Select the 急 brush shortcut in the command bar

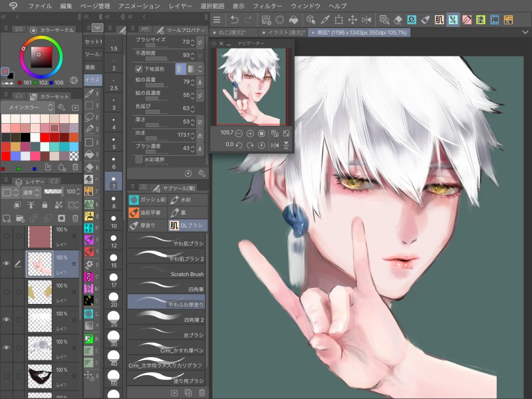point(412,20)
